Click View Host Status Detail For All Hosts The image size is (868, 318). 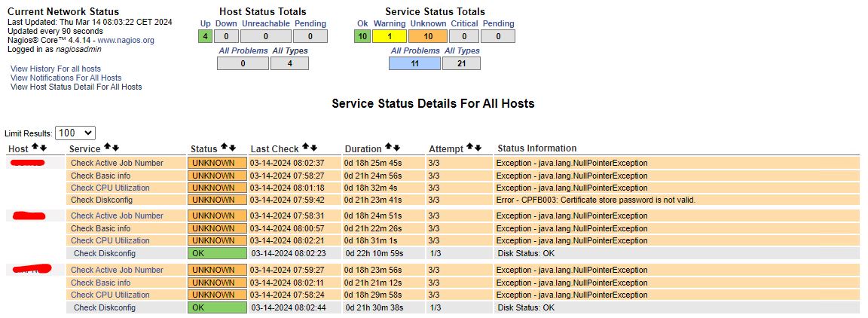76,87
